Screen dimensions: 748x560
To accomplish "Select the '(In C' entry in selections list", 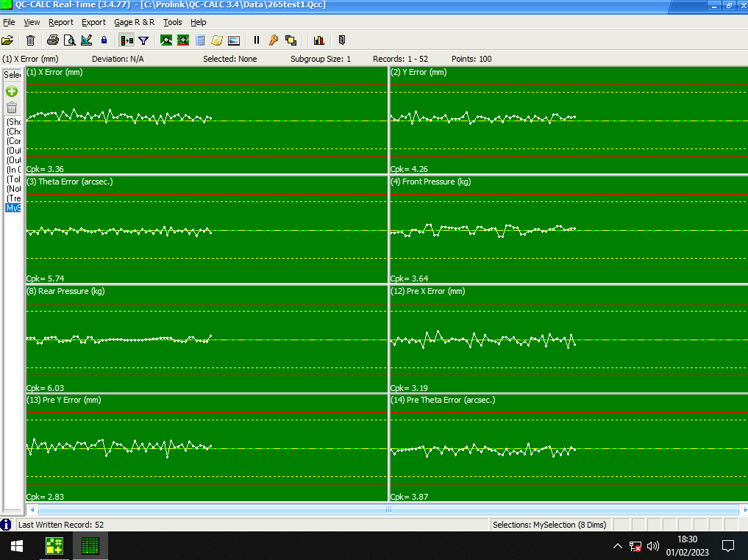I will pos(13,170).
